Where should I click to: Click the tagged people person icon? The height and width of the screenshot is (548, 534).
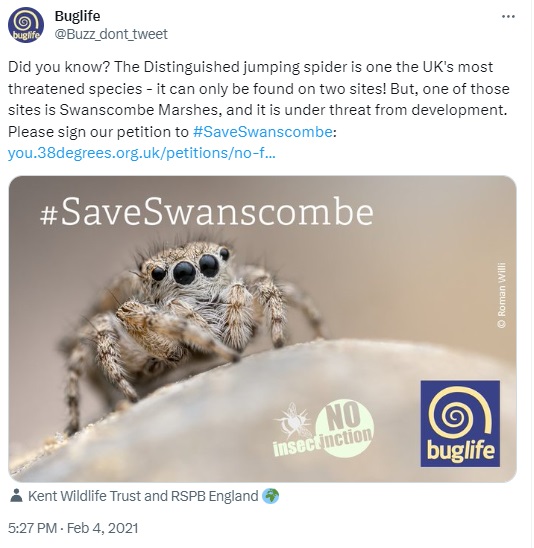coord(16,496)
